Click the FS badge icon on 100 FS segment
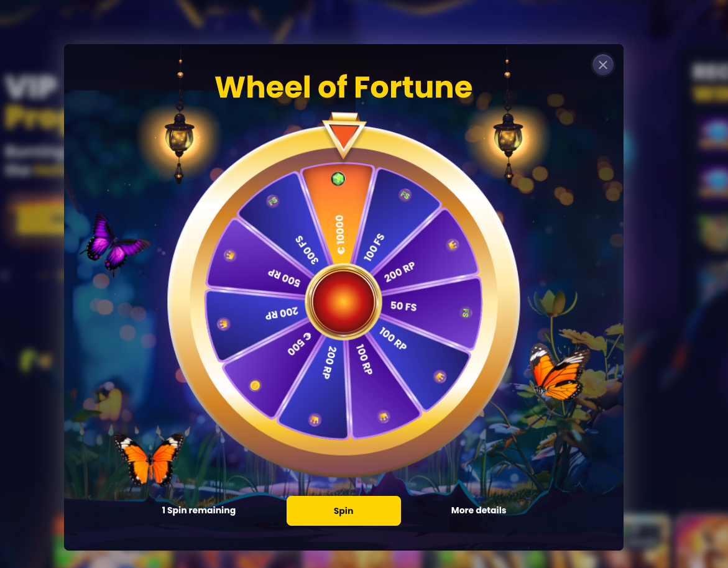The image size is (728, 568). [405, 195]
